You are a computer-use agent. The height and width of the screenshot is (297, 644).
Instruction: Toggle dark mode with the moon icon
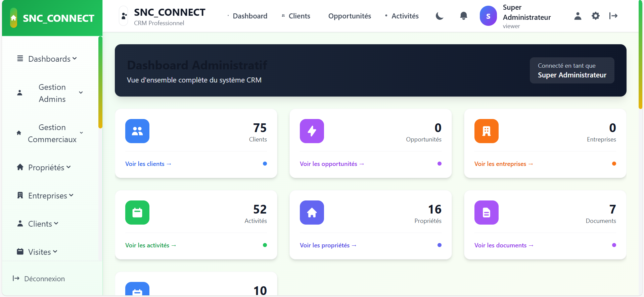coord(440,16)
